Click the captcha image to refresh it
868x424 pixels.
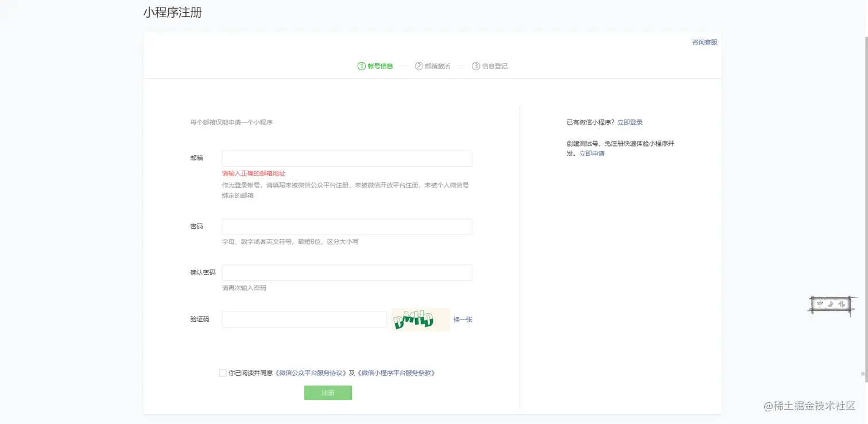click(420, 319)
